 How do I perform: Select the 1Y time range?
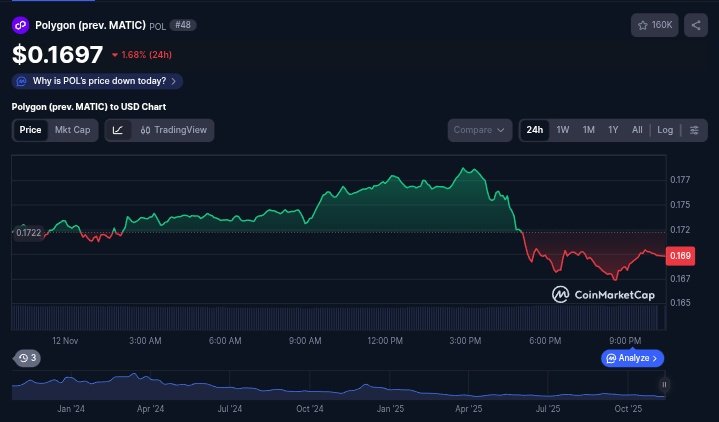pos(613,130)
